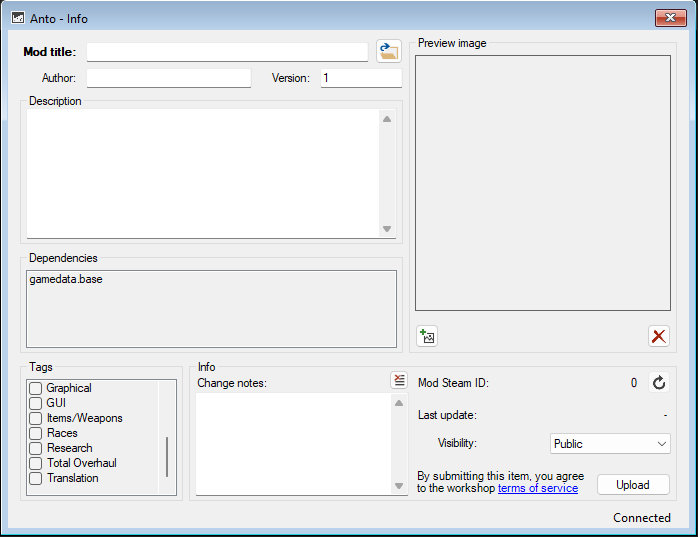Viewport: 698px width, 537px height.
Task: Tick the Total Overhaul tag
Action: click(36, 463)
